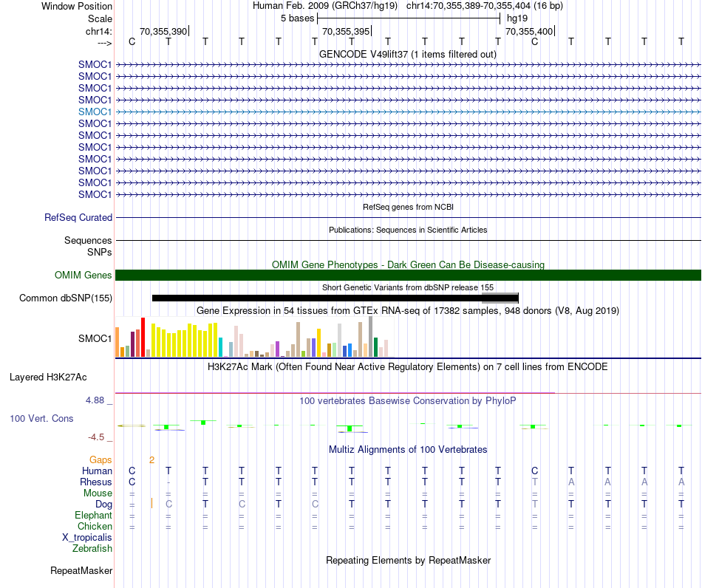The width and height of the screenshot is (702, 588).
Task: Click 'Multiz Alignments of 100 Vertebrates' title
Action: 408,450
